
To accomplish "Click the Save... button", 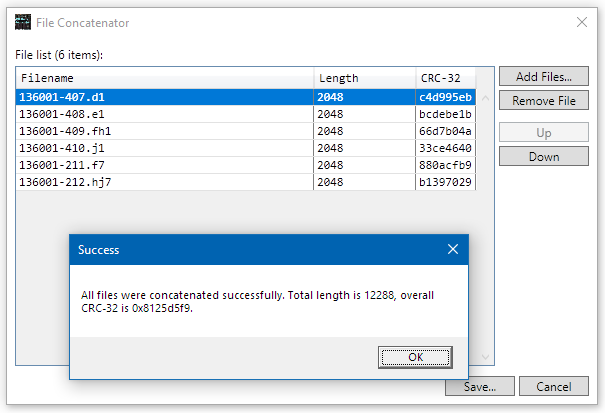I will pos(479,387).
